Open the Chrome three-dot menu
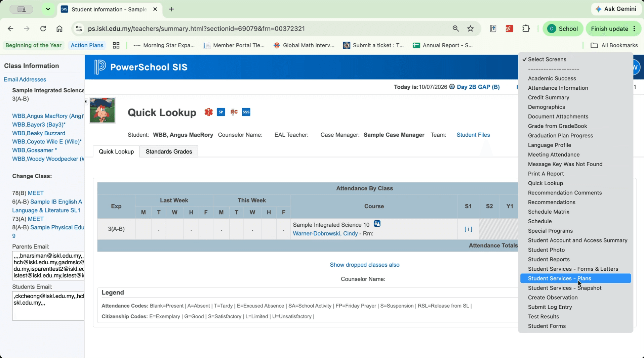644x358 pixels. click(634, 29)
